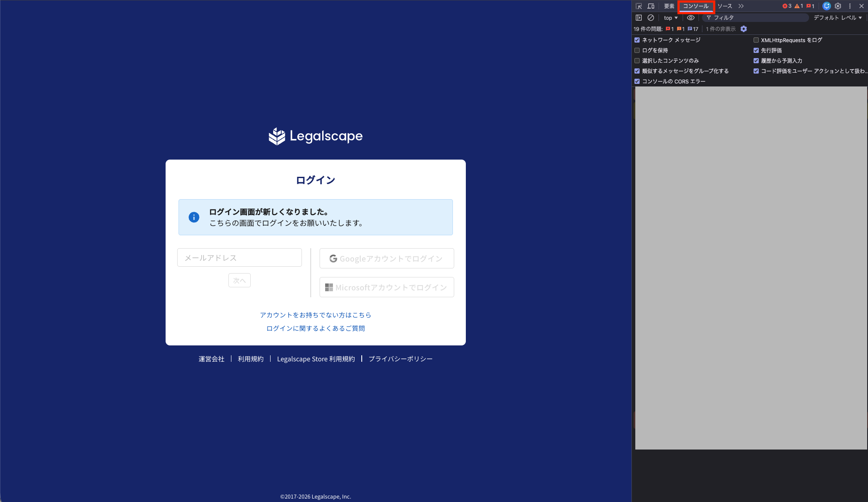Switch to the 要素 tab

[x=669, y=6]
